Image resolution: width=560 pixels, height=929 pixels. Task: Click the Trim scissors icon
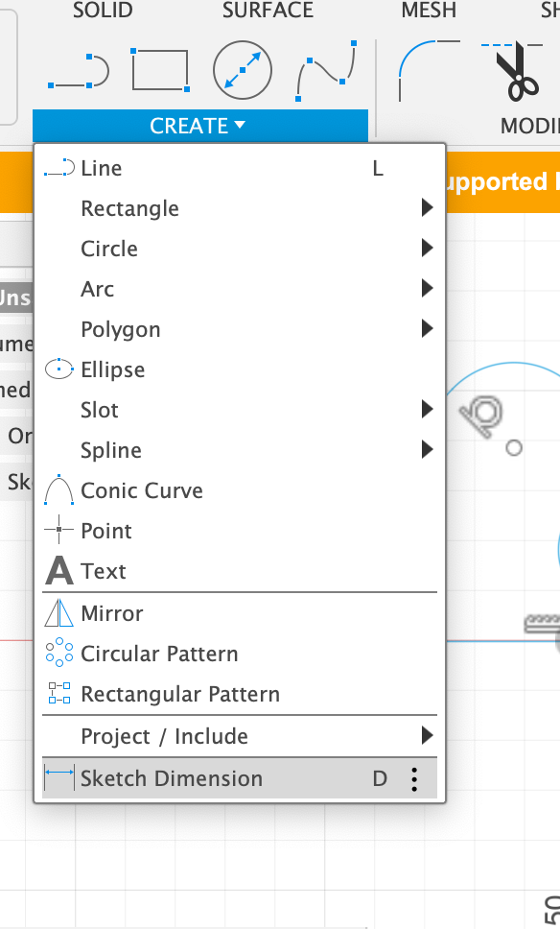coord(513,71)
